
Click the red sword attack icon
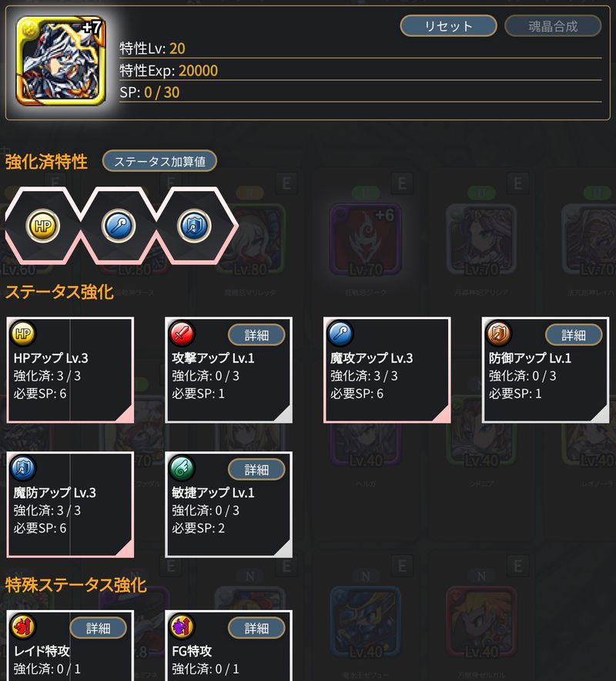click(182, 334)
